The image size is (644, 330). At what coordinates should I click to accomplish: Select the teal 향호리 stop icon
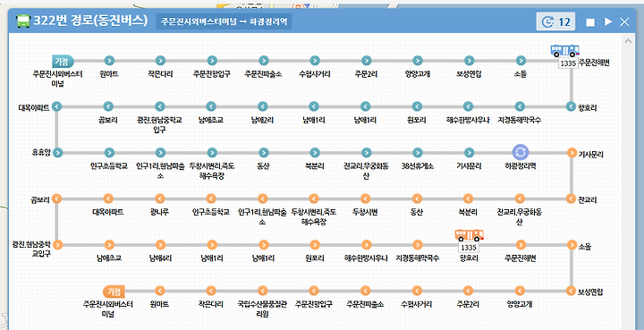(x=571, y=106)
